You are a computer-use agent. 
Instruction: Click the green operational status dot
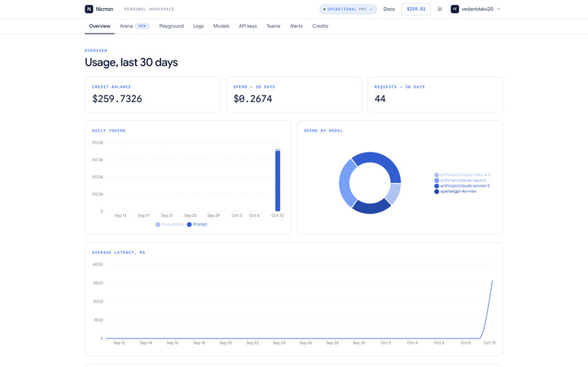325,9
